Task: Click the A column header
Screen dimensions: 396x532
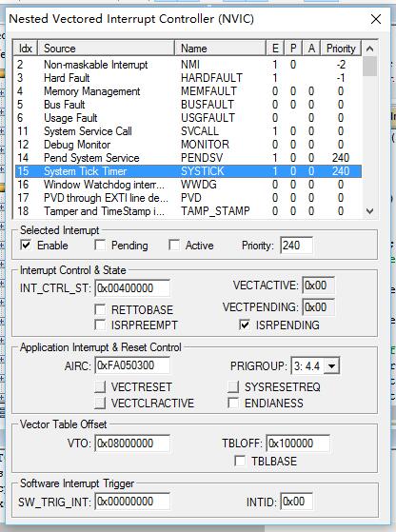Action: click(311, 49)
